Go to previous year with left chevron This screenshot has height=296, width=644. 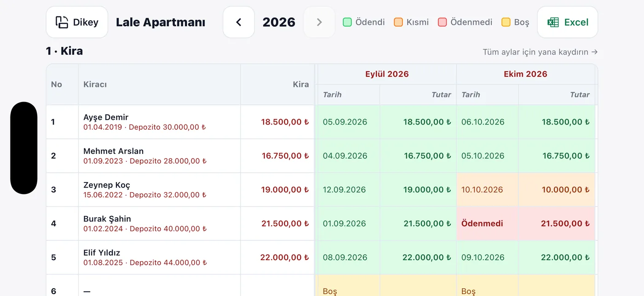click(239, 22)
